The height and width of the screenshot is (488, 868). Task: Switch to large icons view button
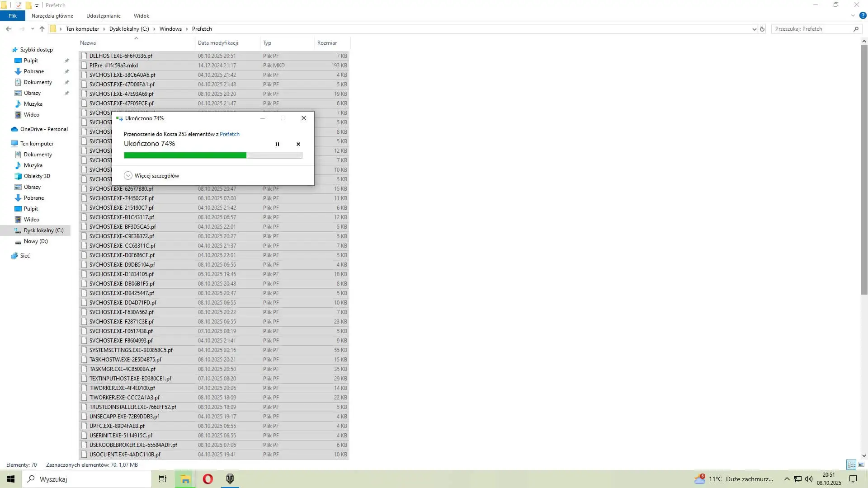861,465
